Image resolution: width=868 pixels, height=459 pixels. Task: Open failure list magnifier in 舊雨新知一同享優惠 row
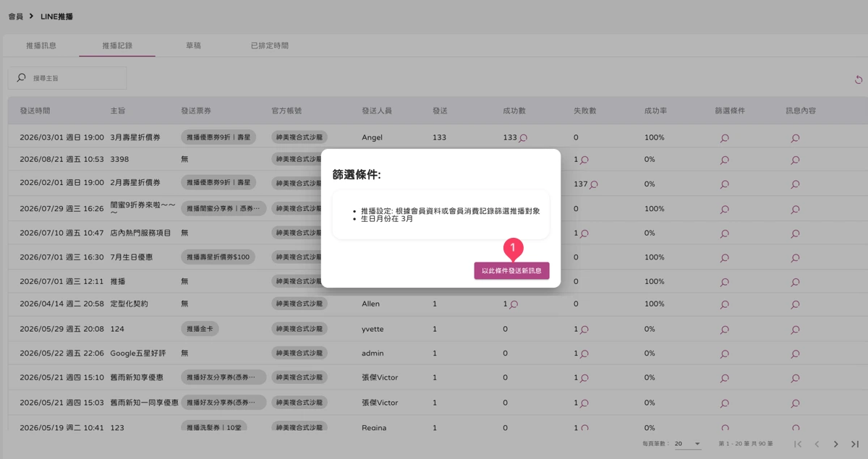pyautogui.click(x=584, y=403)
